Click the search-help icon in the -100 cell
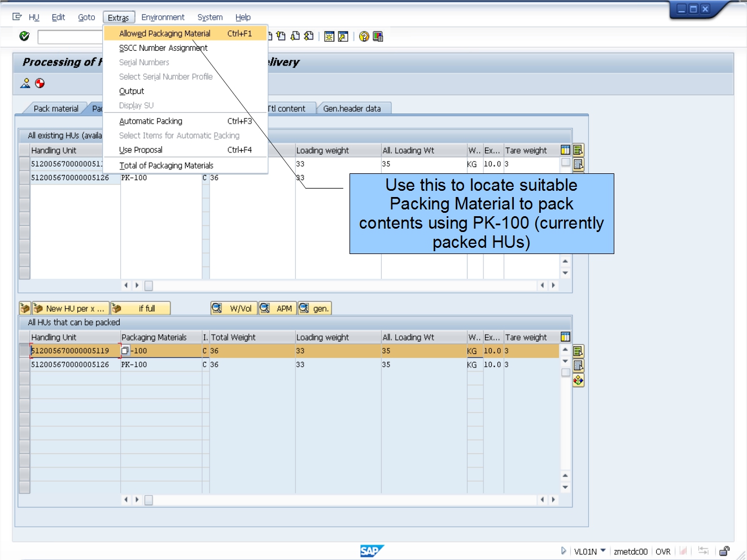 point(125,351)
